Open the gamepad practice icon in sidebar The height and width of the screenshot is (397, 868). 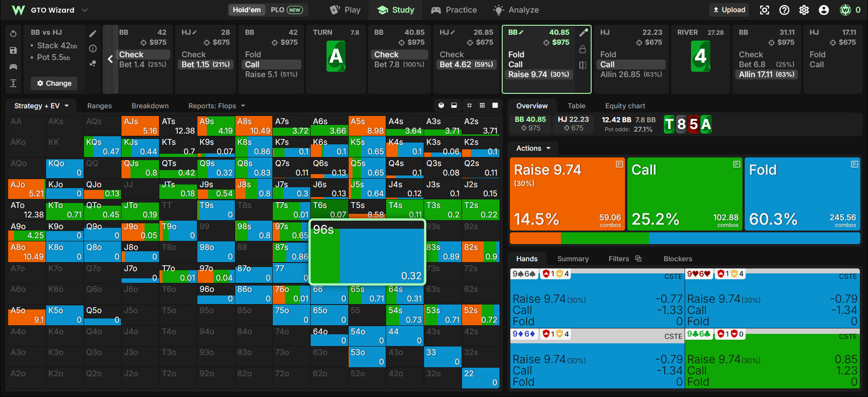pos(14,67)
